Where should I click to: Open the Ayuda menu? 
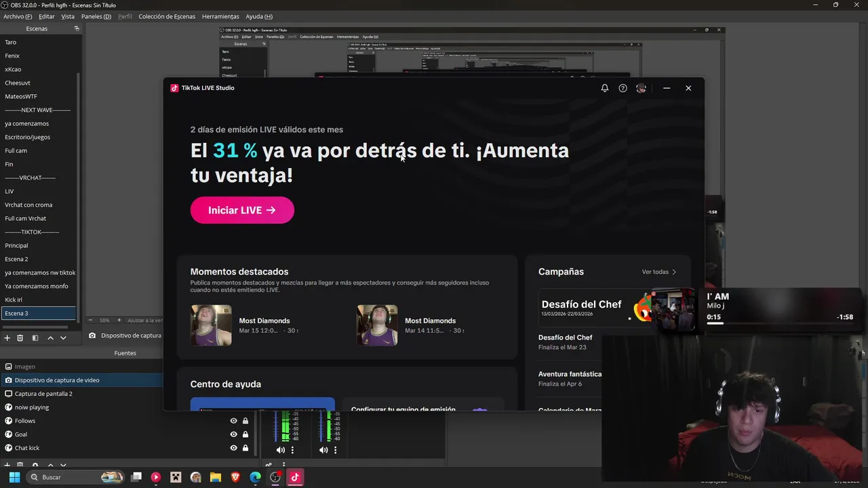pyautogui.click(x=259, y=16)
